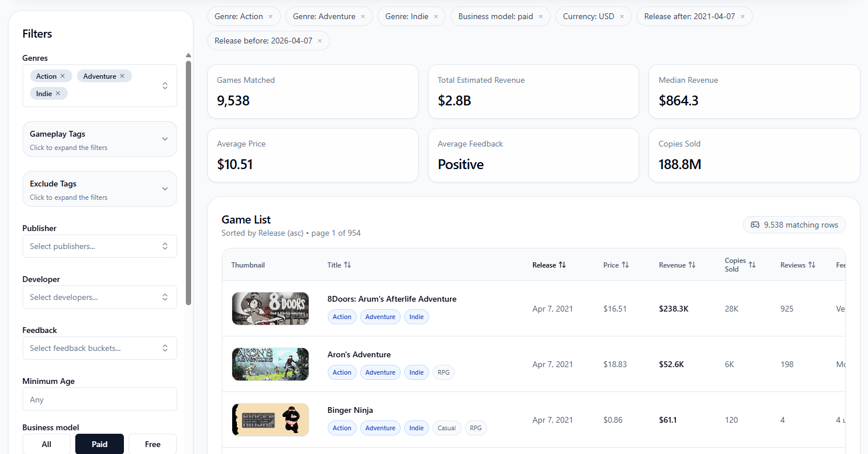Screen dimensions: 868x454
Task: Select All business models
Action: coord(46,444)
